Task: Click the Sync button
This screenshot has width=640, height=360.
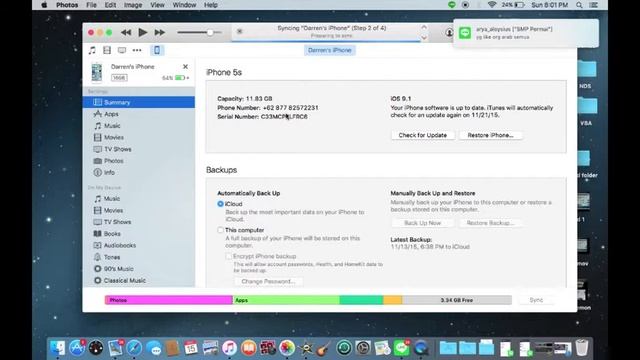Action: click(536, 300)
